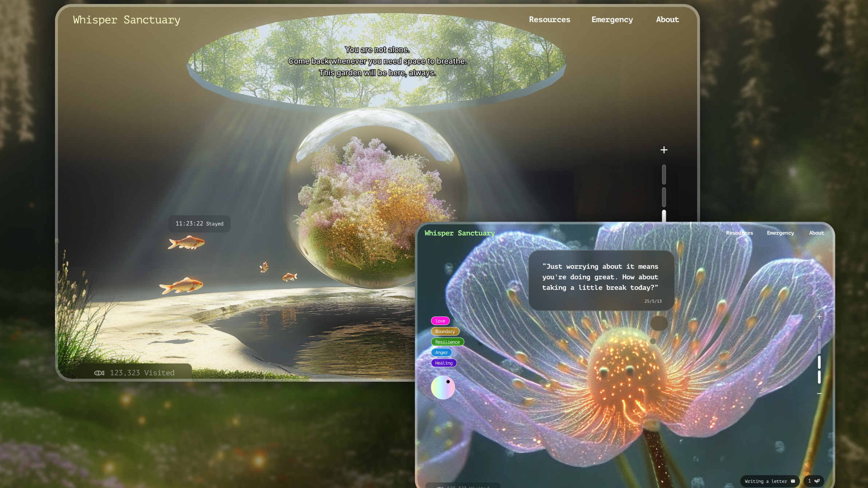Viewport: 868px width, 488px height.
Task: Open Resources in the flower window
Action: pos(739,233)
